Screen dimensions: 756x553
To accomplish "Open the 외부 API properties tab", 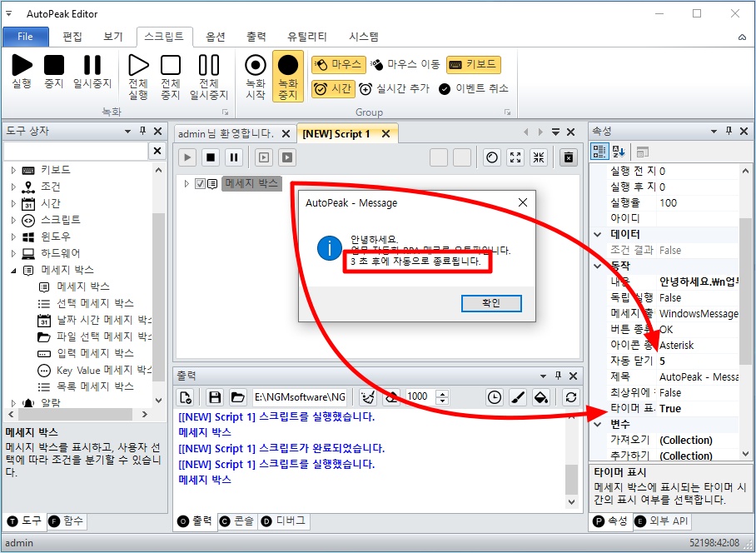I will (x=662, y=521).
